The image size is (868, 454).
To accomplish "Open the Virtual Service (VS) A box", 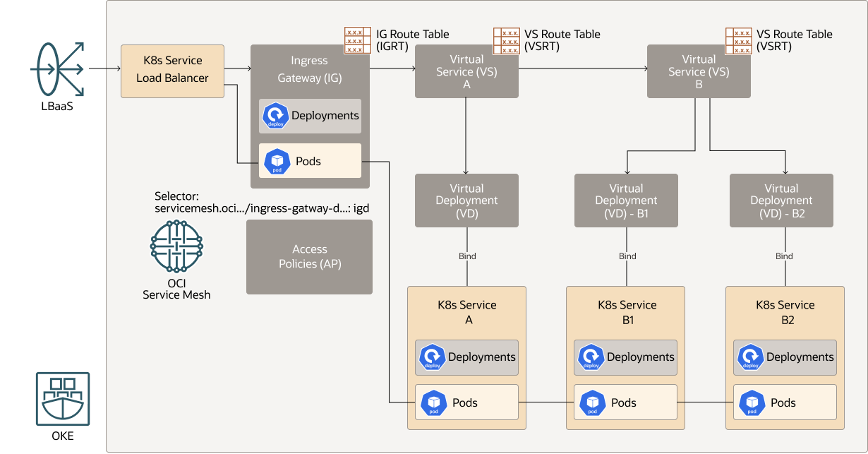I will click(466, 71).
